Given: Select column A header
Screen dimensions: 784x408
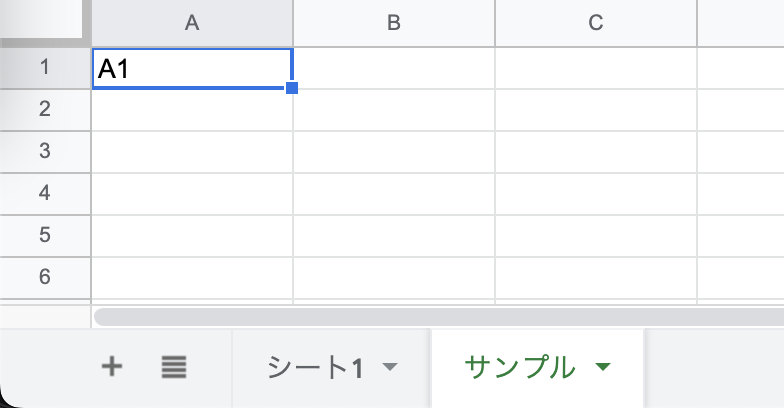Looking at the screenshot, I should click(x=192, y=23).
